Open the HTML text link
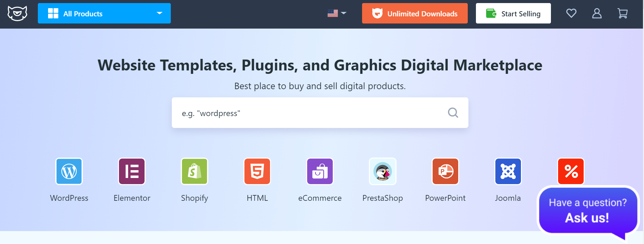The image size is (644, 244). pyautogui.click(x=257, y=198)
